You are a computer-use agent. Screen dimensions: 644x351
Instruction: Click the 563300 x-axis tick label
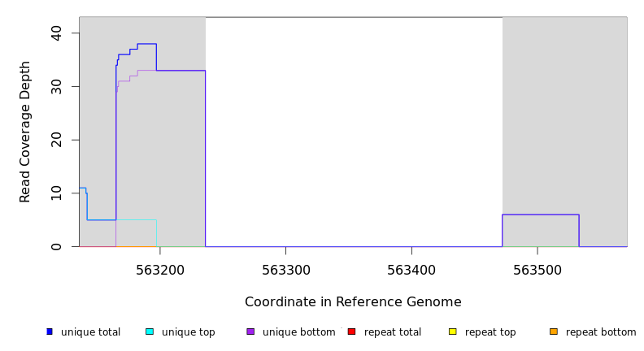click(x=285, y=270)
